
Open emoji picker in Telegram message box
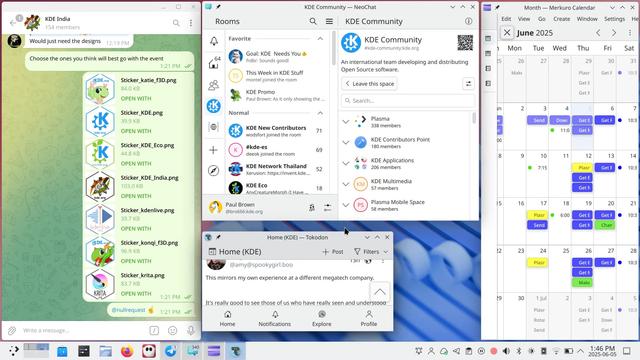[173, 330]
